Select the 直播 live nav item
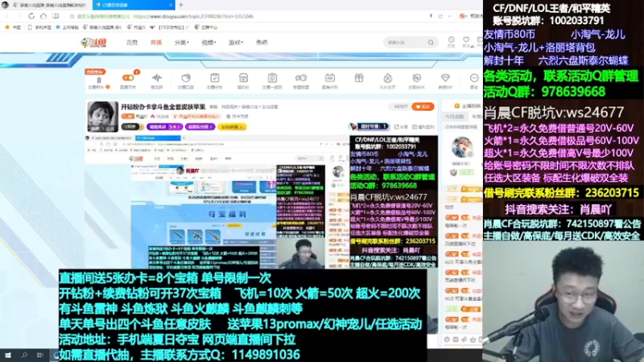644x362 pixels. pyautogui.click(x=156, y=43)
